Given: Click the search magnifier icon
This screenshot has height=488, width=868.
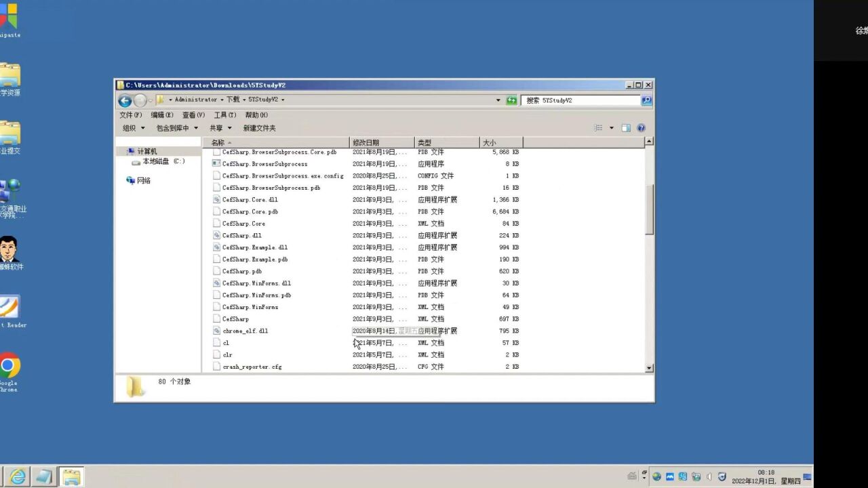Looking at the screenshot, I should pyautogui.click(x=646, y=100).
